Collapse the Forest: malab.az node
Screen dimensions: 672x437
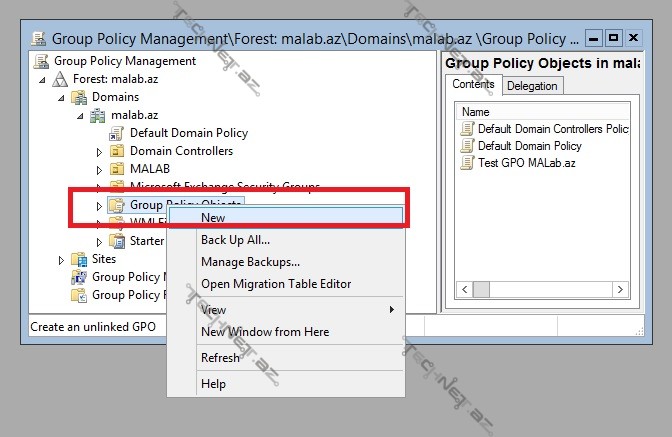[42, 80]
